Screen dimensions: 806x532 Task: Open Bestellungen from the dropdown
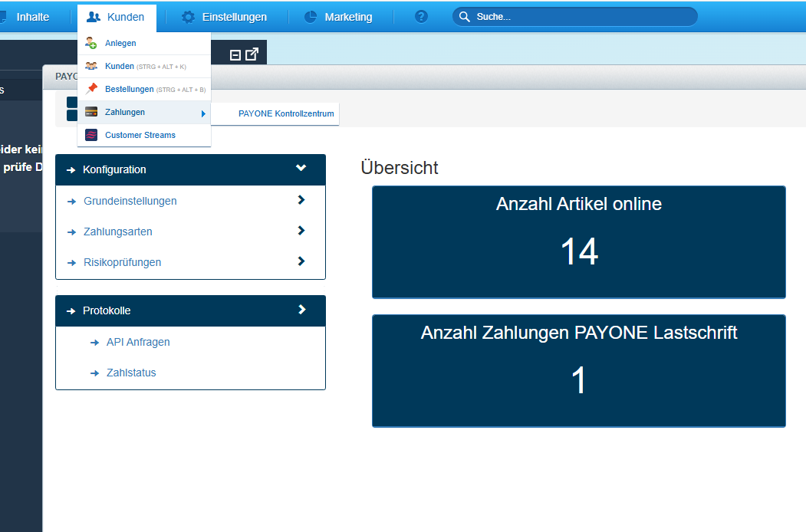(x=144, y=90)
